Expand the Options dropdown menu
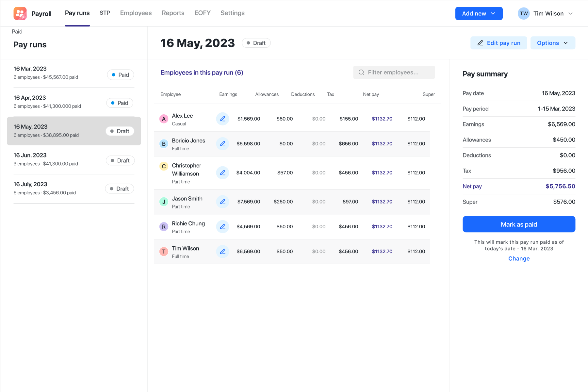This screenshot has height=392, width=588. (553, 43)
